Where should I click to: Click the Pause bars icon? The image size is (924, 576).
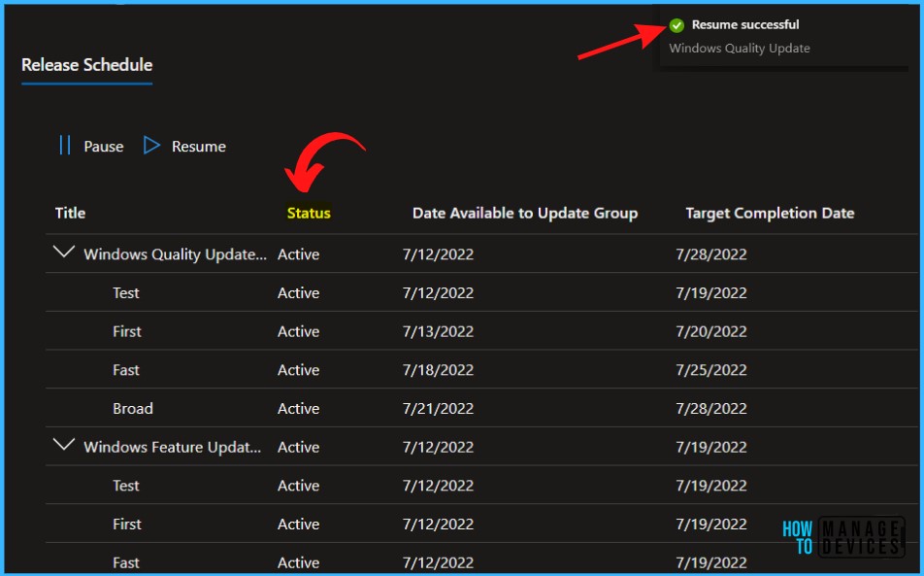[65, 146]
